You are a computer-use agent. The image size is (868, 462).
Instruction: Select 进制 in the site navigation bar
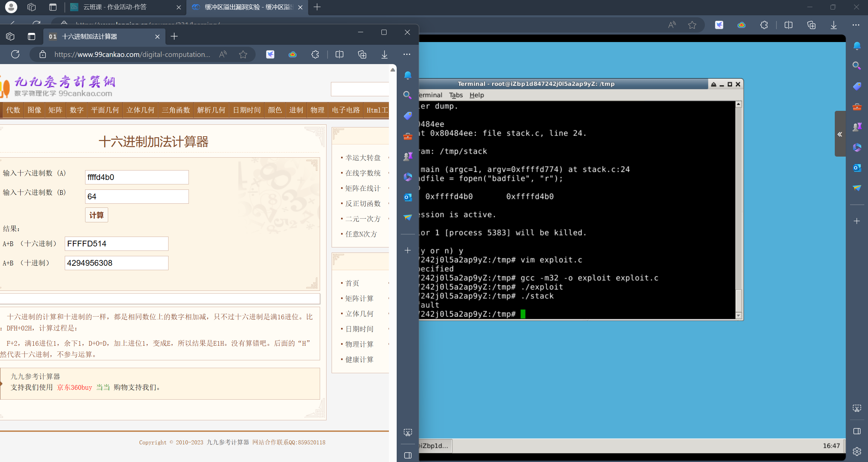[296, 110]
